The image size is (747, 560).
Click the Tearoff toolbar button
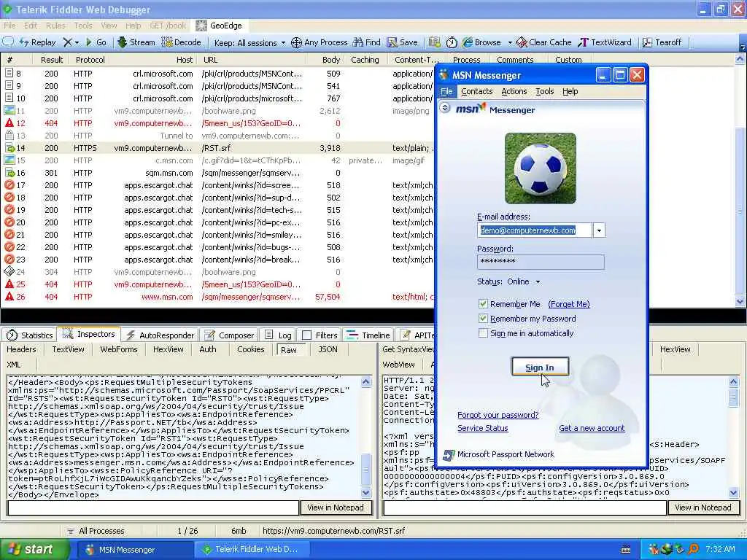[x=662, y=42]
